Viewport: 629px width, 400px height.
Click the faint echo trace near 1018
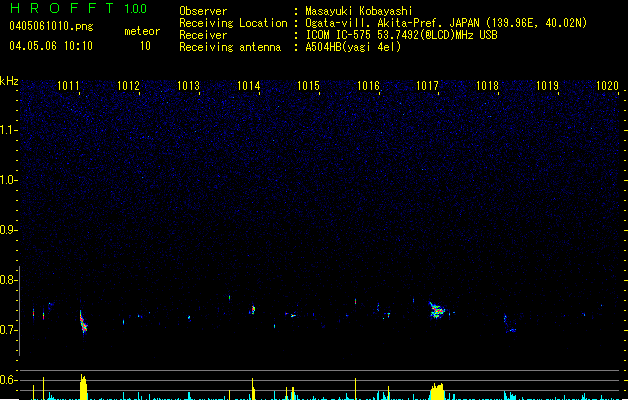point(509,325)
